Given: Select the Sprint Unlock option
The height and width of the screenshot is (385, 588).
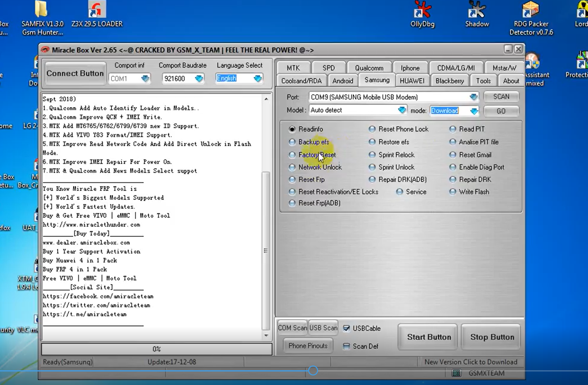Looking at the screenshot, I should 372,167.
